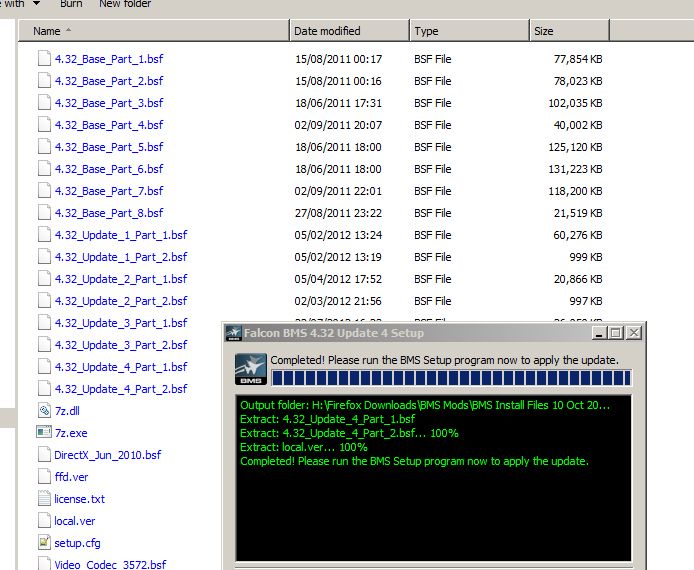
Task: Click the 4.32_Base_Part_8.bsf file icon
Action: pyautogui.click(x=44, y=213)
